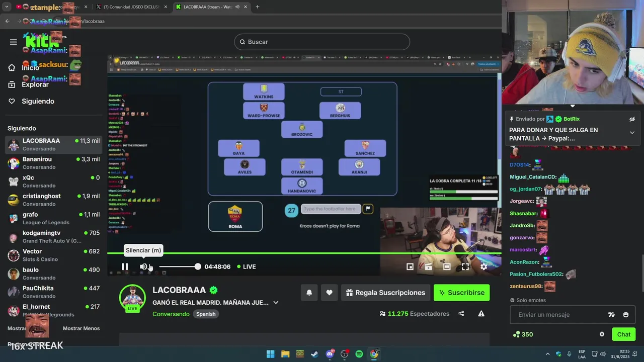
Task: Open the browser tab search dropdown
Action: click(7, 7)
